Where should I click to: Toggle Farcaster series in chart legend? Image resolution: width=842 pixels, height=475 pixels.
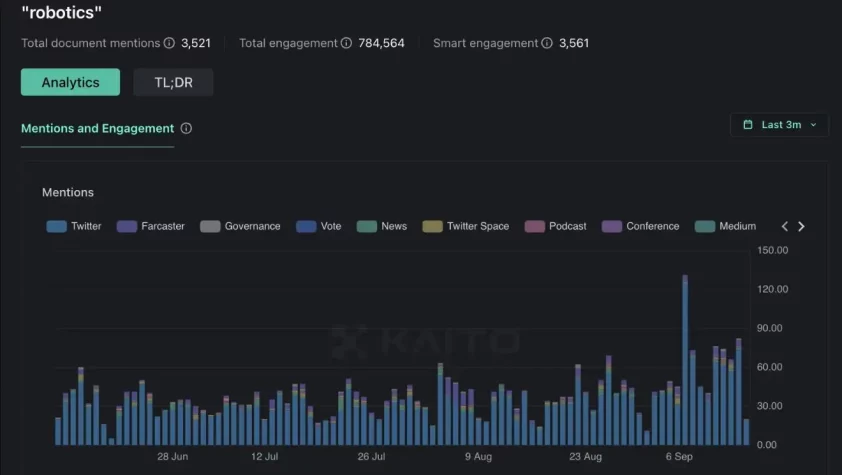coord(151,226)
